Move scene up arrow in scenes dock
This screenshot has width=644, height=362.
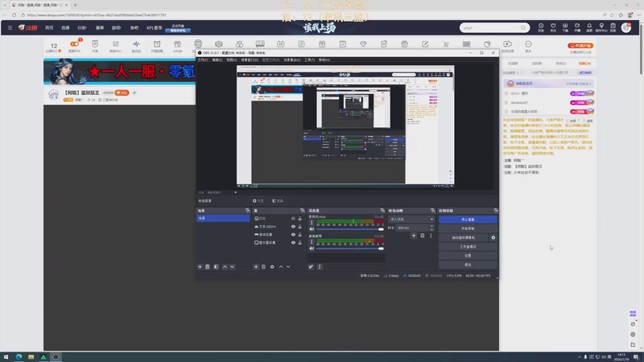(225, 267)
